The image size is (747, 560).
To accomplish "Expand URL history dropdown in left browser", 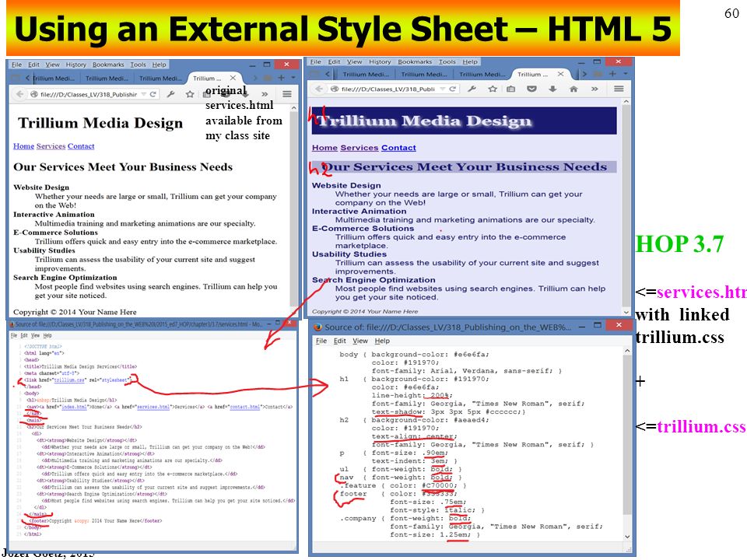I will pos(144,94).
